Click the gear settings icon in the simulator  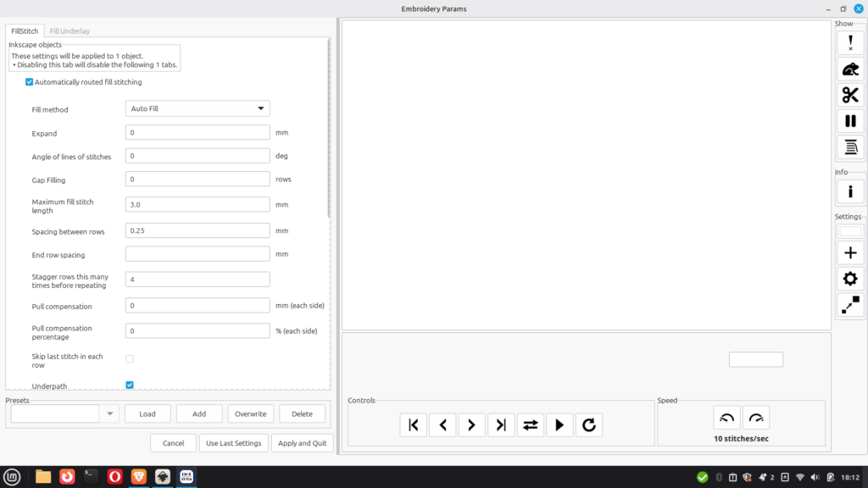click(x=850, y=279)
